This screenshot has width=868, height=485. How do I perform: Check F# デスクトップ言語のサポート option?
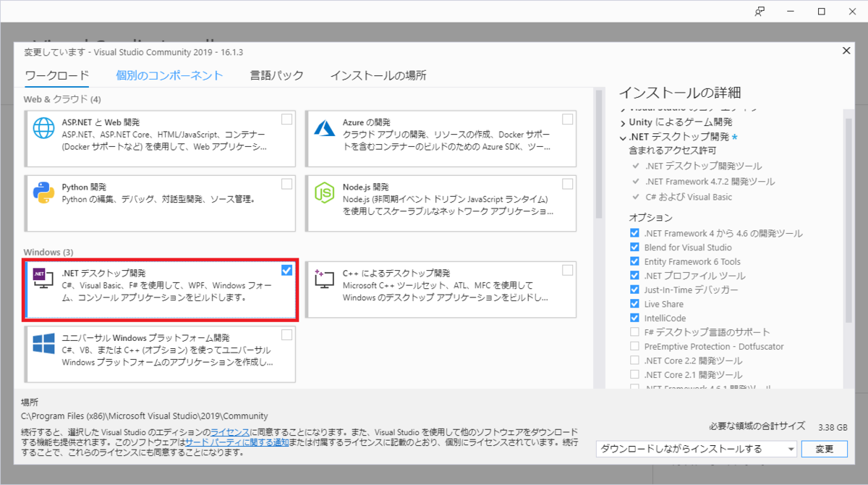point(634,332)
